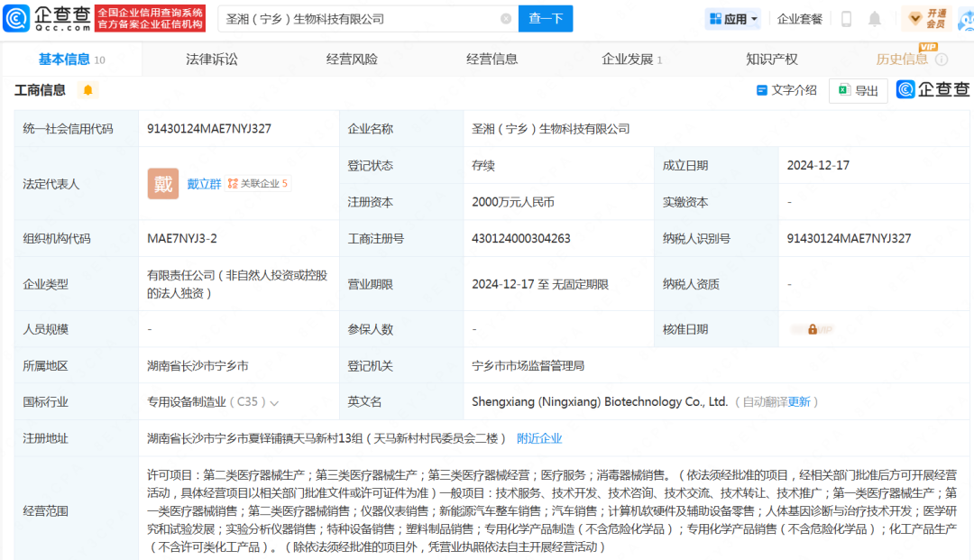Click the VIP lock icon in 核准日期 row
The image size is (974, 560).
pyautogui.click(x=812, y=329)
